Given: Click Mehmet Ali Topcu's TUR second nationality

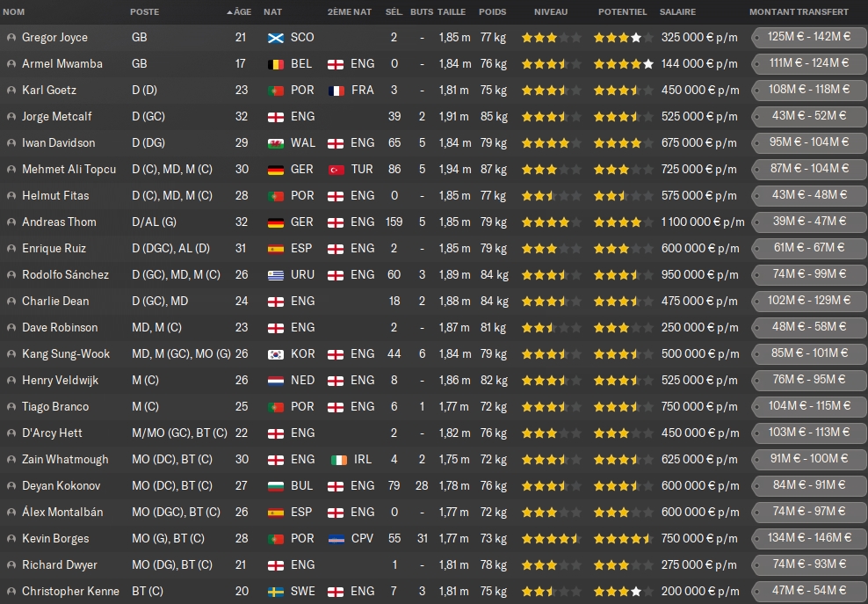Looking at the screenshot, I should click(x=362, y=170).
